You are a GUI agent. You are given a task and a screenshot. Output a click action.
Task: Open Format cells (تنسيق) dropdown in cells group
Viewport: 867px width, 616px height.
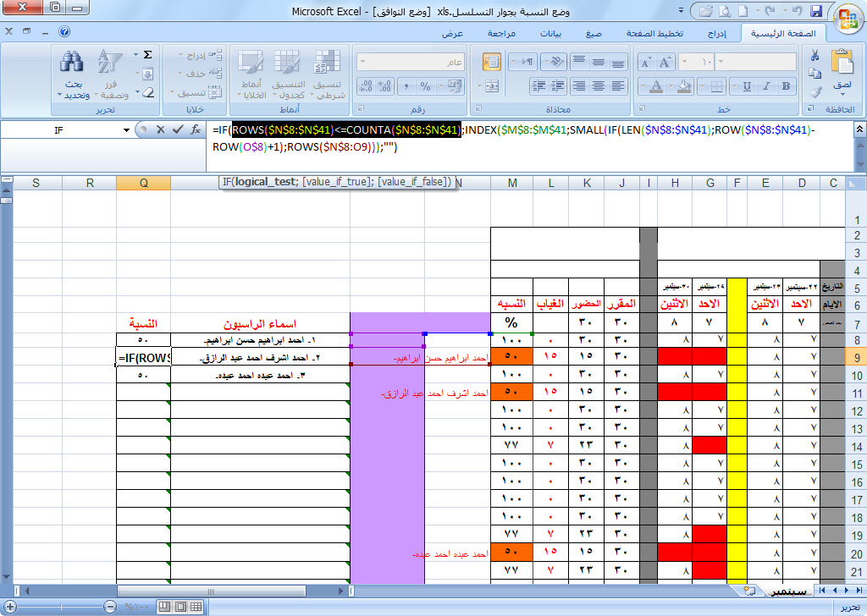196,92
